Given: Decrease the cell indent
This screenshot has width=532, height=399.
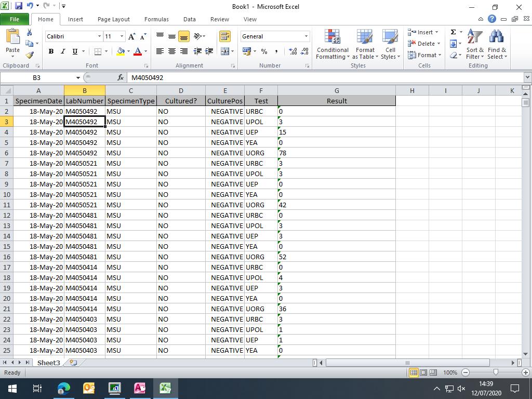Looking at the screenshot, I should 197,51.
